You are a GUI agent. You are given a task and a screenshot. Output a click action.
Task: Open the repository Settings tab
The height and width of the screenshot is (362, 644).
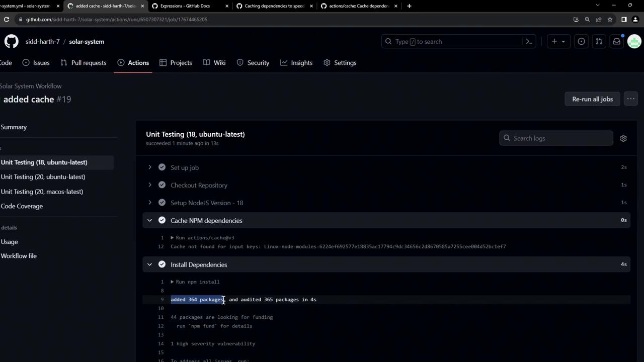coord(340,63)
